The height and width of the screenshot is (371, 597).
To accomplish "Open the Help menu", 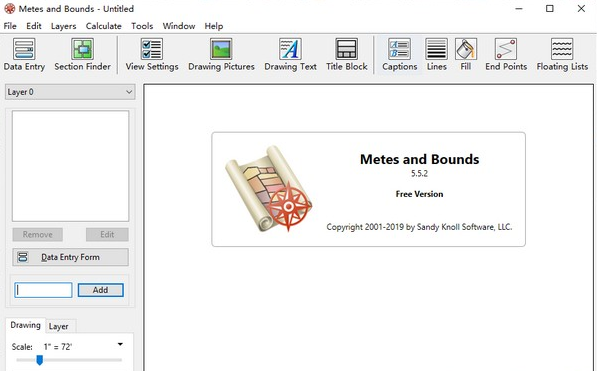I will tap(214, 26).
